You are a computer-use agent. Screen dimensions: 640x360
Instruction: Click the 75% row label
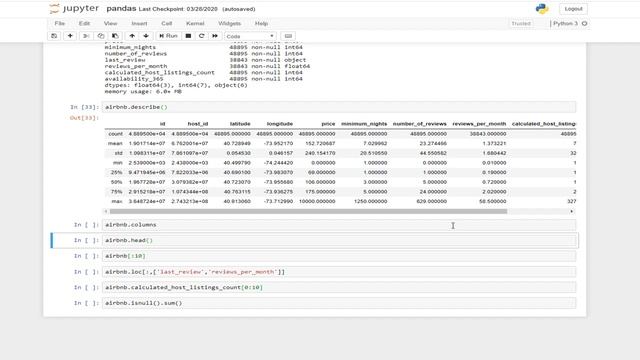pyautogui.click(x=116, y=192)
